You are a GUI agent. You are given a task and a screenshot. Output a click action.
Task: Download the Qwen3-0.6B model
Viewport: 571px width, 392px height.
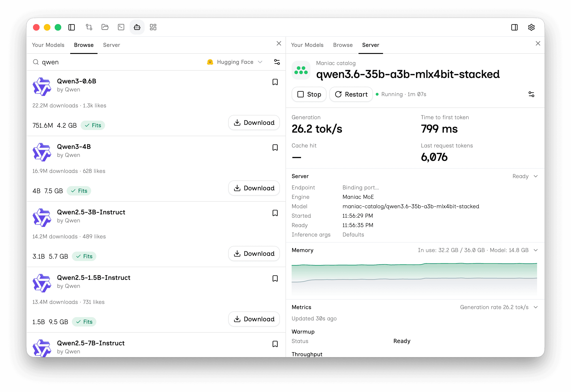tap(254, 123)
